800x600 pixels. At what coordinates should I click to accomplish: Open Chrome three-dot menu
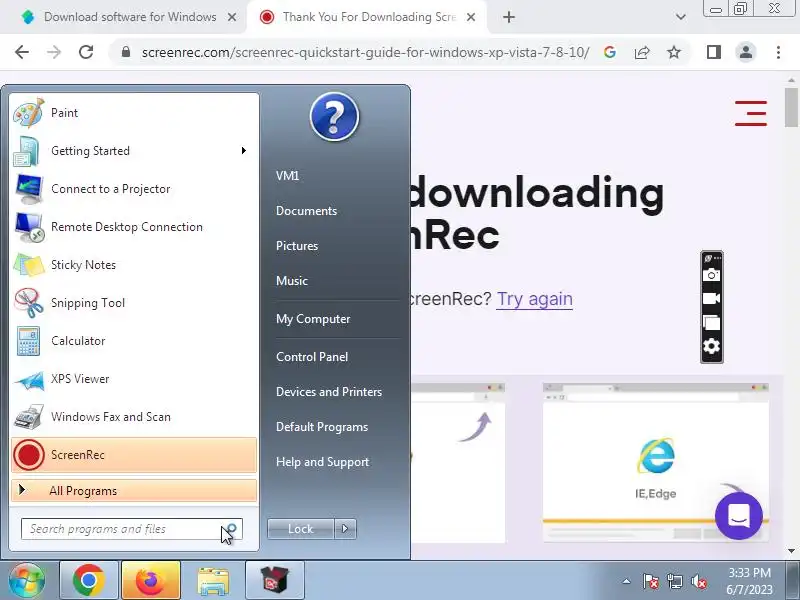point(778,52)
